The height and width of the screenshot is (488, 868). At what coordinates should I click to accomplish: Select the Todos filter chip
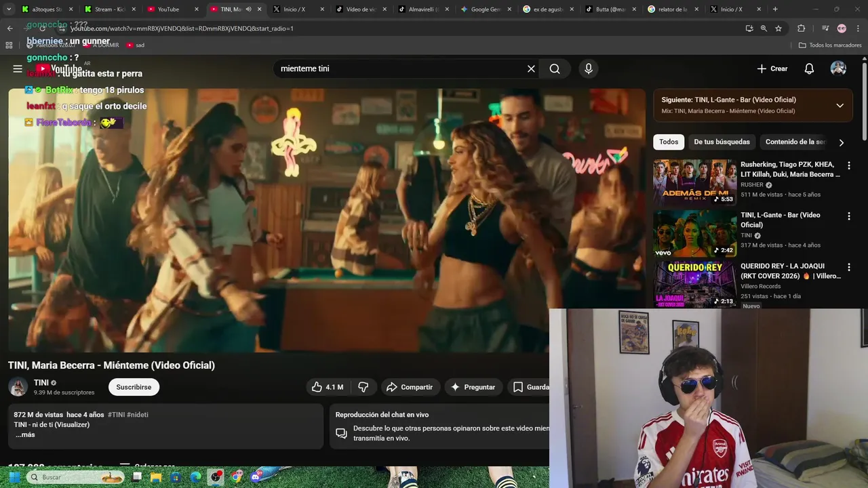(669, 142)
